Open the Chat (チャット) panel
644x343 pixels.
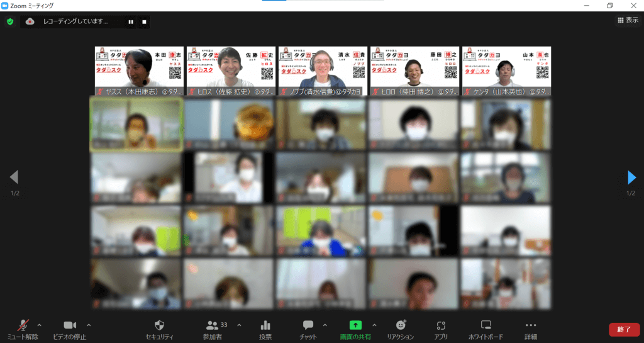[308, 329]
